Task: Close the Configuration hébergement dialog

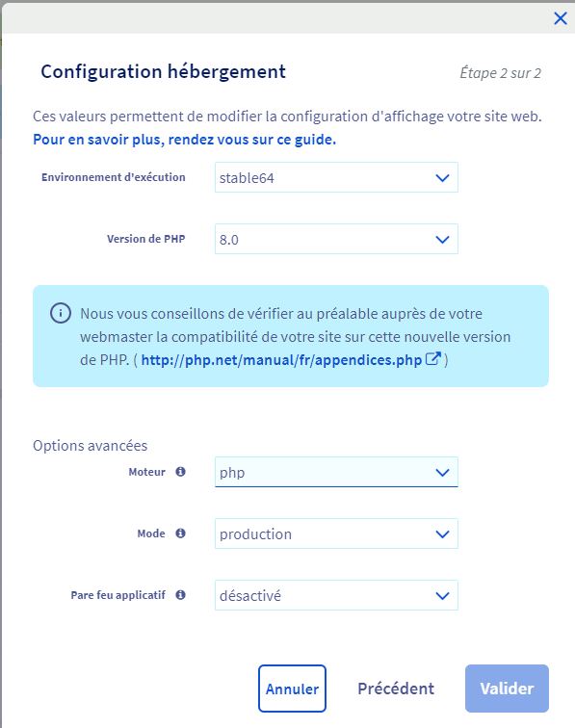Action: click(x=561, y=18)
